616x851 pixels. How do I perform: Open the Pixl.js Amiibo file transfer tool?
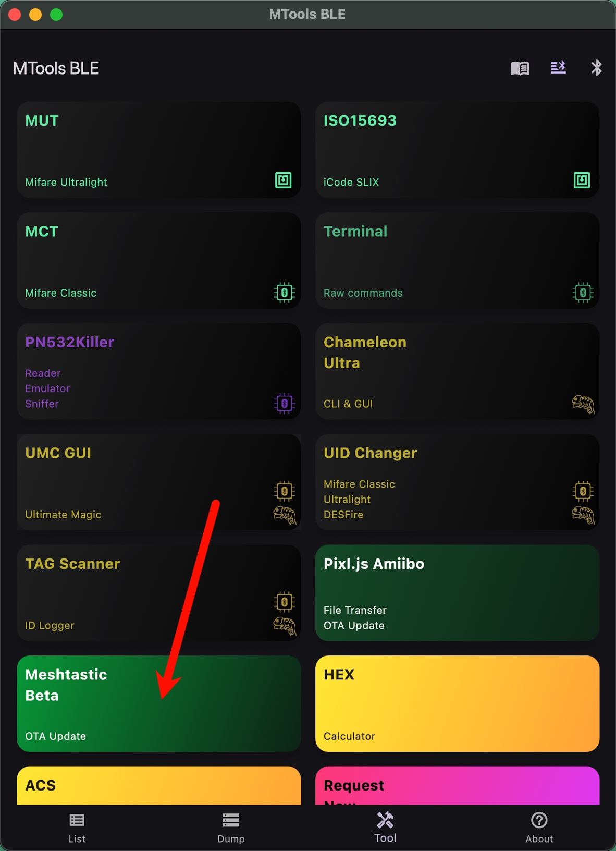tap(457, 593)
